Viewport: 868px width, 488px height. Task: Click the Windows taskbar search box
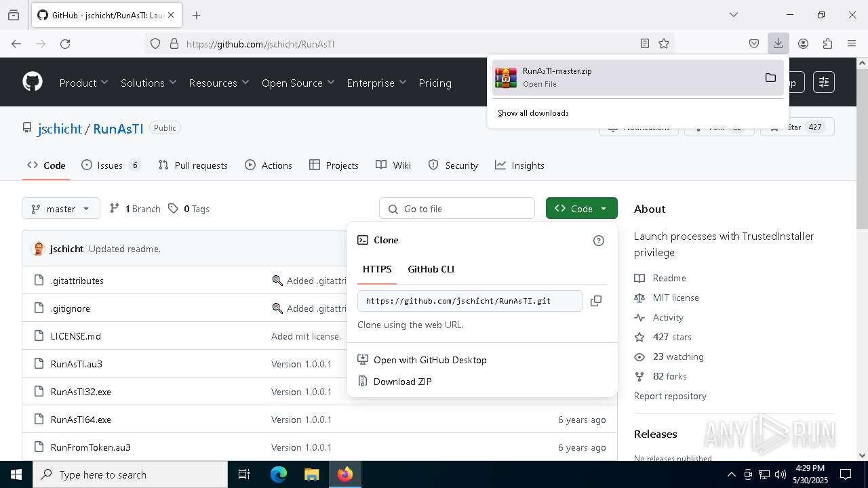pos(130,474)
